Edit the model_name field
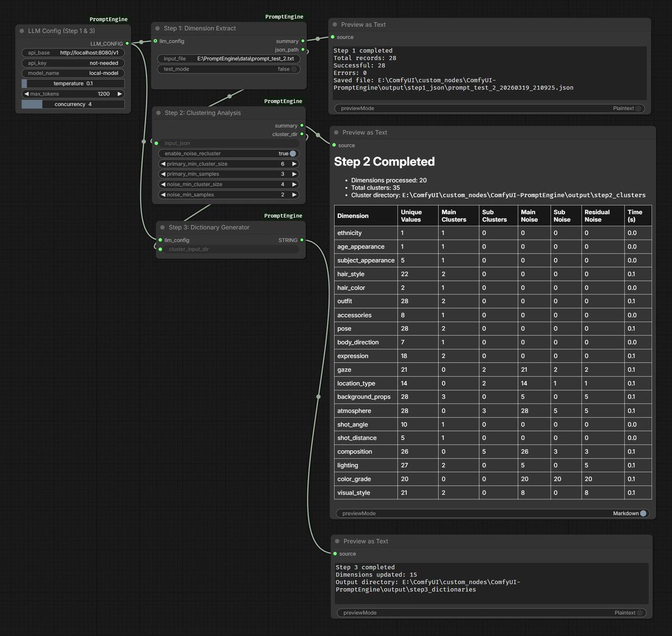This screenshot has height=636, width=672. pyautogui.click(x=73, y=73)
